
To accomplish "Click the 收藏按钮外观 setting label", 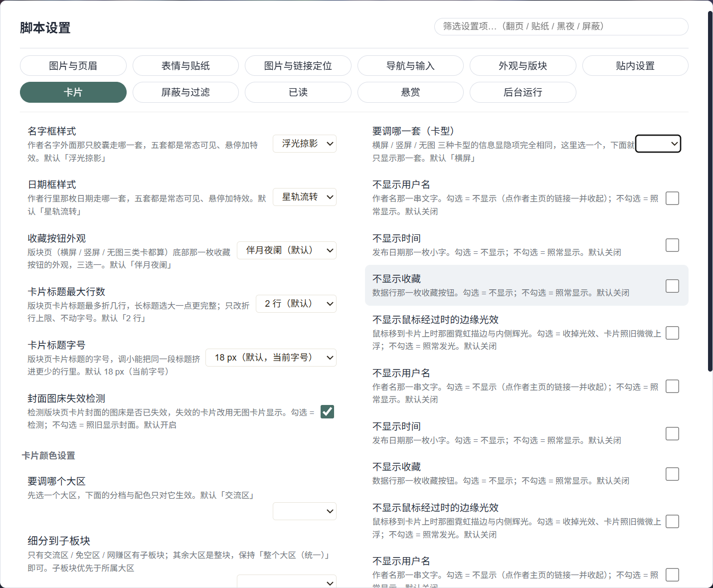I will click(x=57, y=238).
